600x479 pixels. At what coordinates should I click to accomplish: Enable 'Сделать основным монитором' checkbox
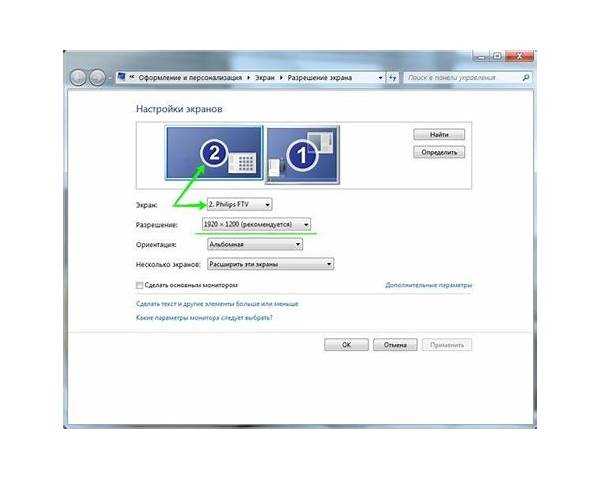pos(139,285)
